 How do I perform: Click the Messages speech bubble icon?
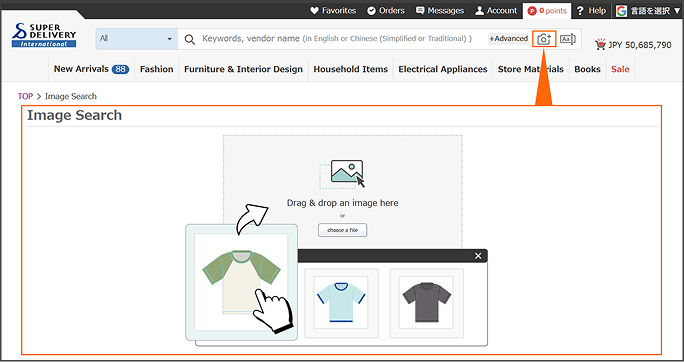coord(420,10)
